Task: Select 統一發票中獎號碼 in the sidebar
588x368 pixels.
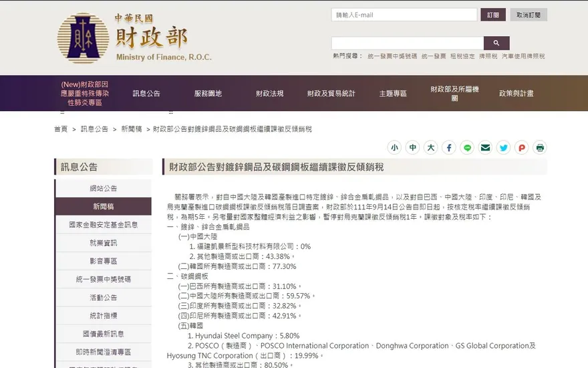Action: 104,280
